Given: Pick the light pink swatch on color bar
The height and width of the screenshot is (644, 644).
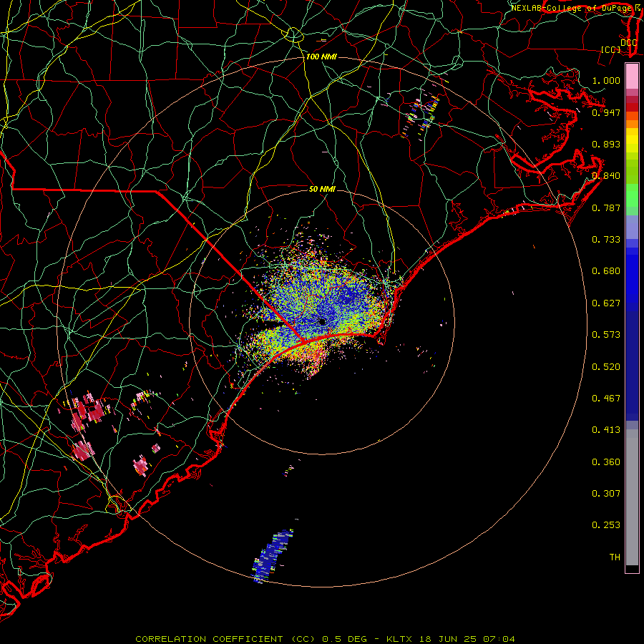Looking at the screenshot, I should [x=632, y=77].
